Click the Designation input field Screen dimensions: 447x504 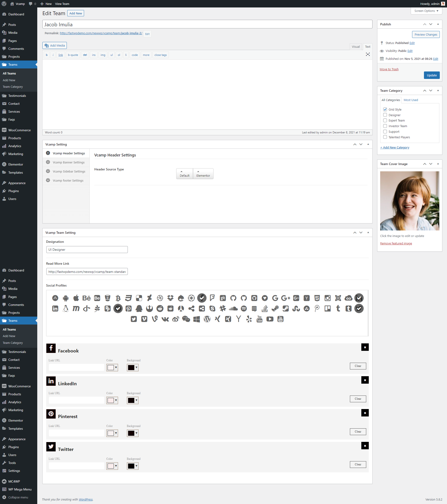pyautogui.click(x=87, y=250)
